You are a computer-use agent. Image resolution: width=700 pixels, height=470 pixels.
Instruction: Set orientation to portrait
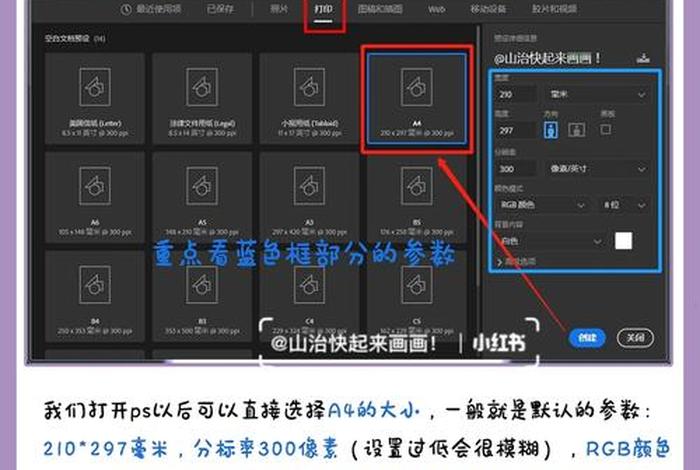[551, 130]
